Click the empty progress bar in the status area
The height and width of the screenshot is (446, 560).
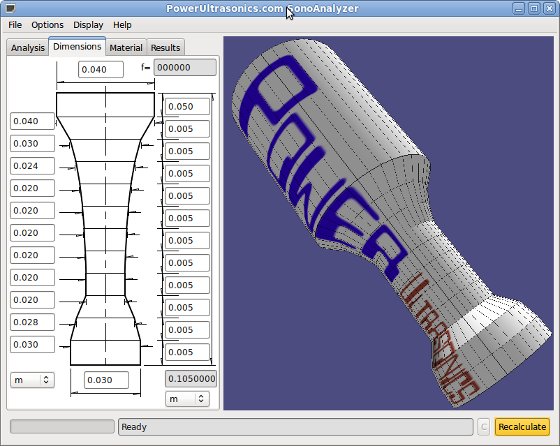click(62, 427)
